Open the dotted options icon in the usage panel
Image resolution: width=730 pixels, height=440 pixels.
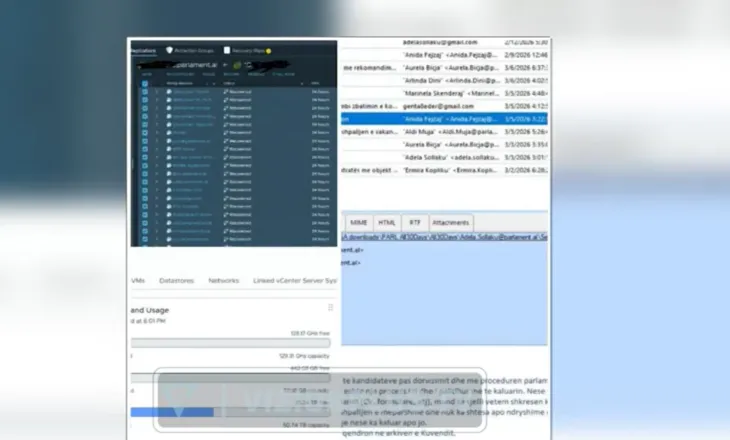[331, 307]
